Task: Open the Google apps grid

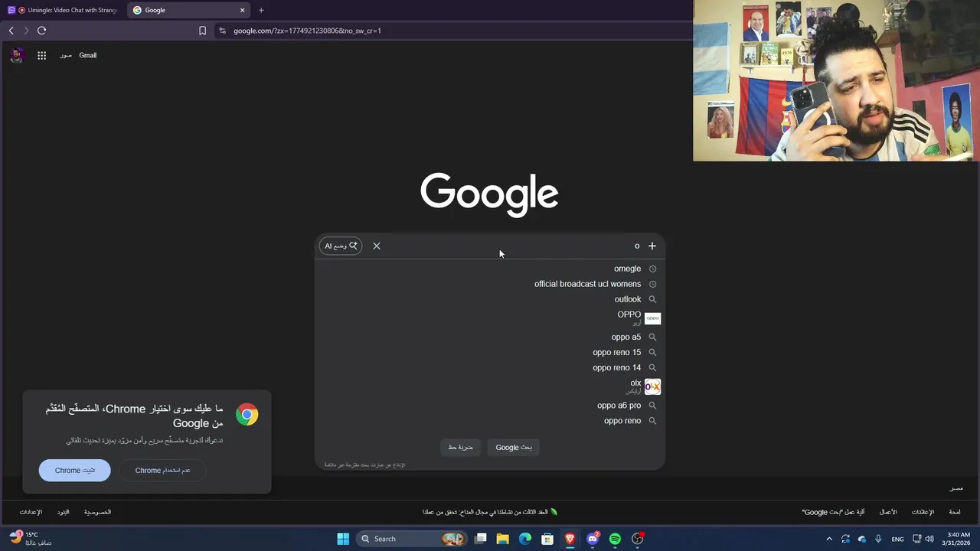Action: (x=41, y=55)
